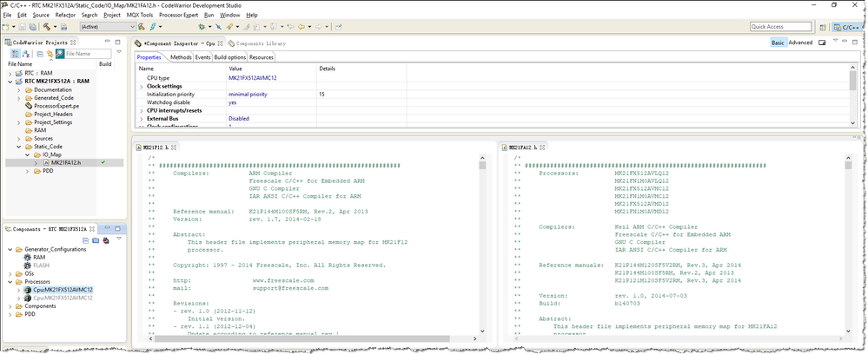Image resolution: width=868 pixels, height=354 pixels.
Task: Open the File menu
Action: [x=7, y=15]
